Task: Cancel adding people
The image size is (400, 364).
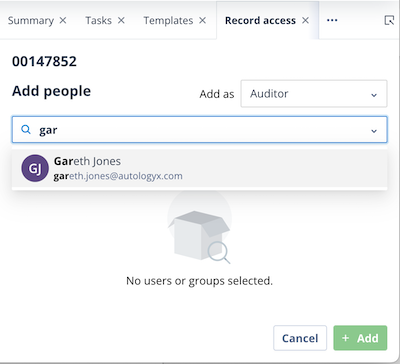Action: click(x=300, y=338)
